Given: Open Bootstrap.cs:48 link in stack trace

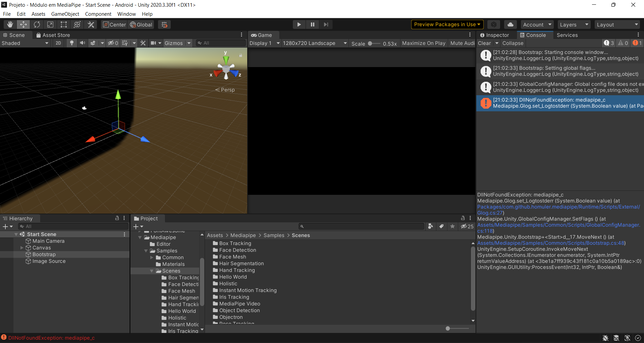Looking at the screenshot, I should pos(551,243).
